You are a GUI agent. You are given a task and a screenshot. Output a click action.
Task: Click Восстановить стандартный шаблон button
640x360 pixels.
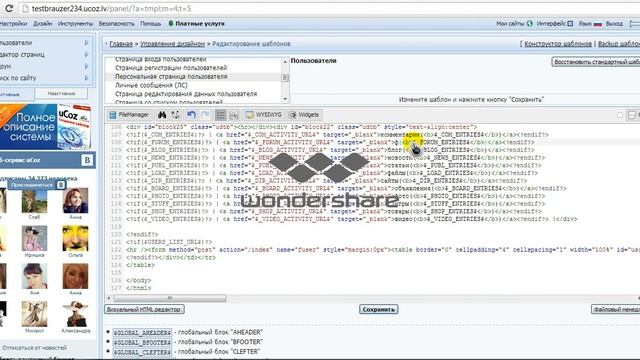[596, 62]
